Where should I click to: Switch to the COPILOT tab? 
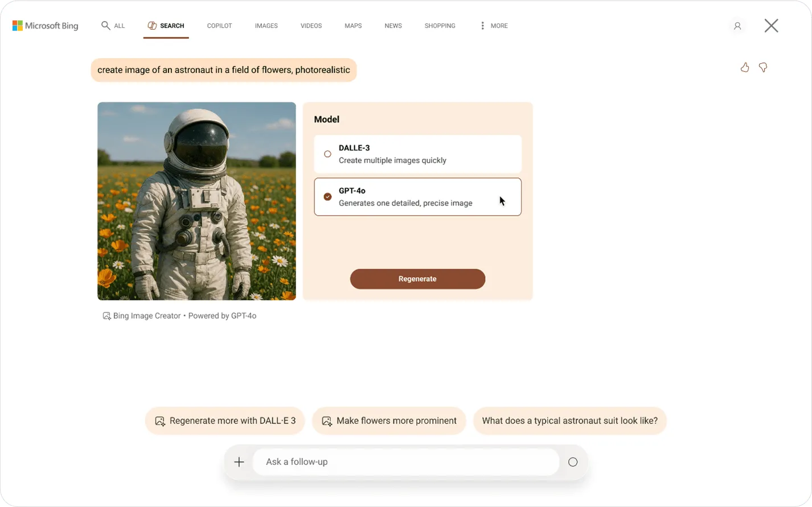219,26
